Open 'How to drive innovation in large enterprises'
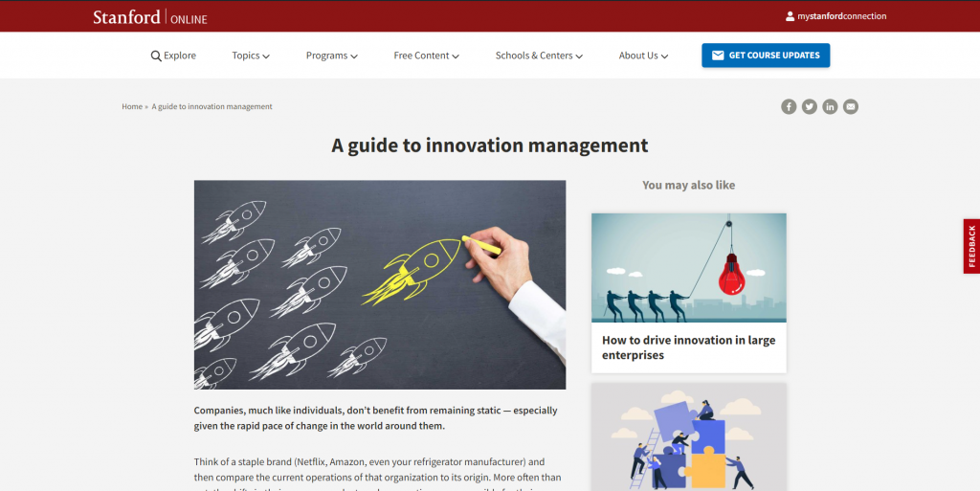This screenshot has height=491, width=980. (x=688, y=347)
